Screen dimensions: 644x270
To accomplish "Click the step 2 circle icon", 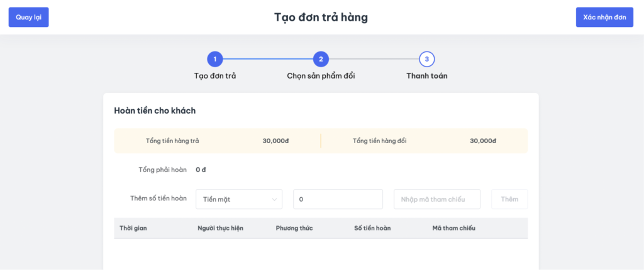I will coord(321,59).
